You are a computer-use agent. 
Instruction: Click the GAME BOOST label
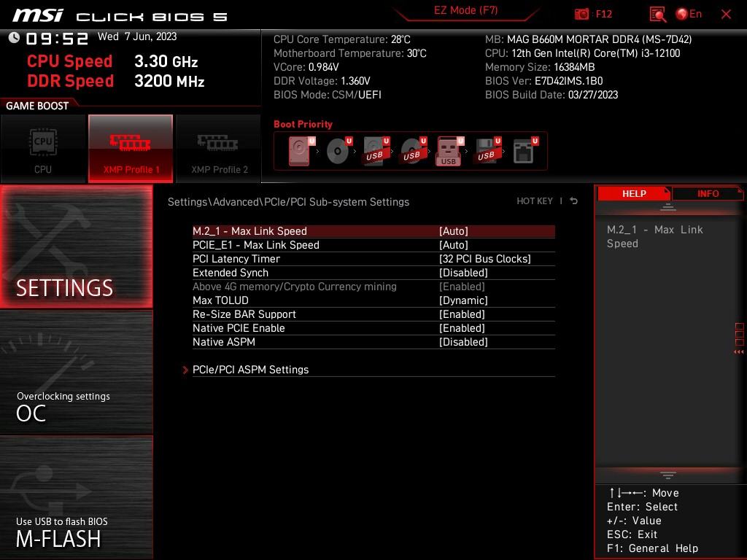click(x=37, y=106)
